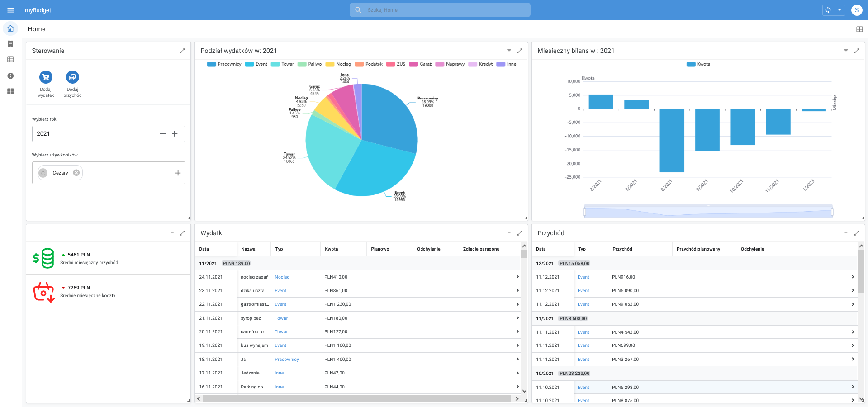Viewport: 868px width, 407px height.
Task: Open the table view icon in the sidebar
Action: click(x=10, y=59)
